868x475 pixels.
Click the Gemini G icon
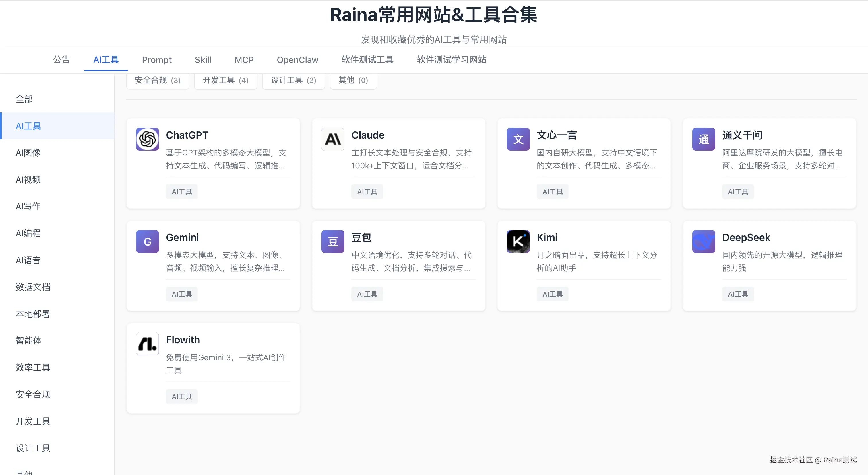point(147,241)
